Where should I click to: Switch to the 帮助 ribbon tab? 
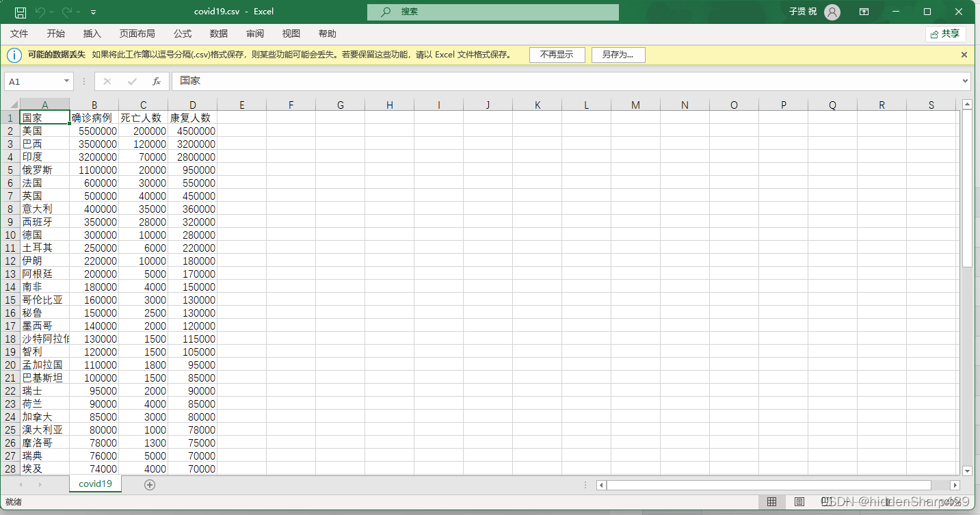(328, 34)
